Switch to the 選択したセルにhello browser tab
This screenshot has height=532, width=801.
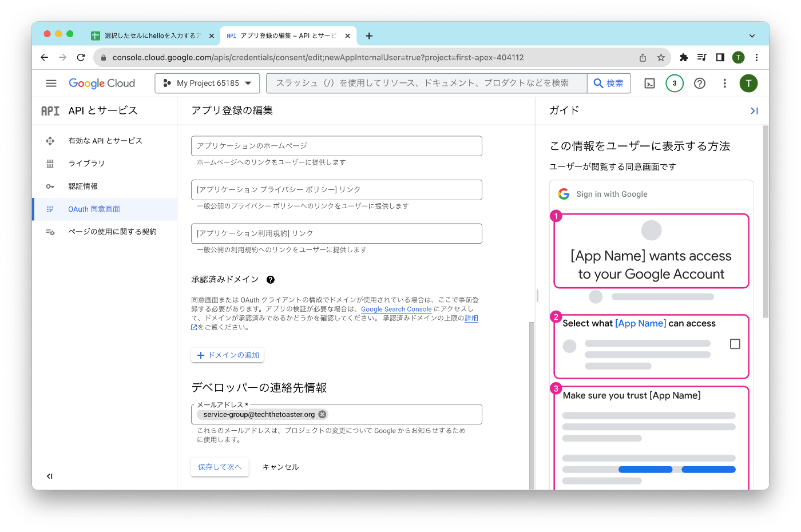click(x=152, y=35)
